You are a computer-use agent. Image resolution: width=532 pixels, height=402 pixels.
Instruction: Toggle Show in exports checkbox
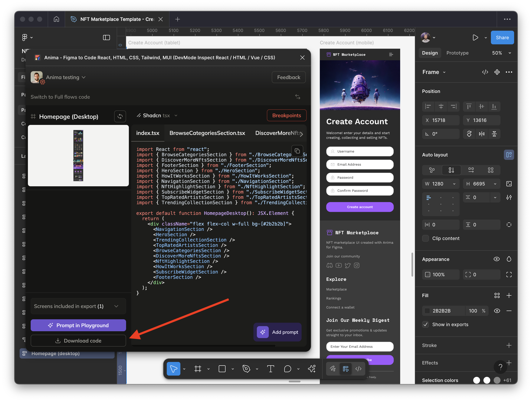(426, 324)
